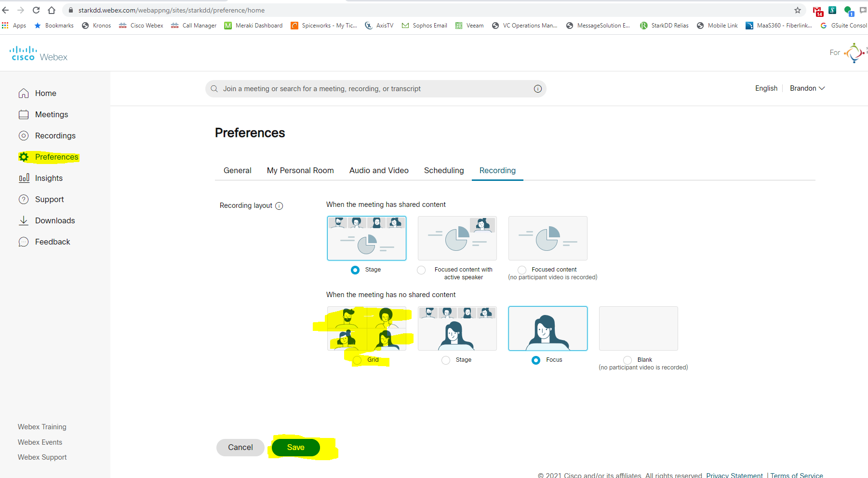This screenshot has height=478, width=868.
Task: Open the MessageSolution bookmark
Action: (598, 26)
